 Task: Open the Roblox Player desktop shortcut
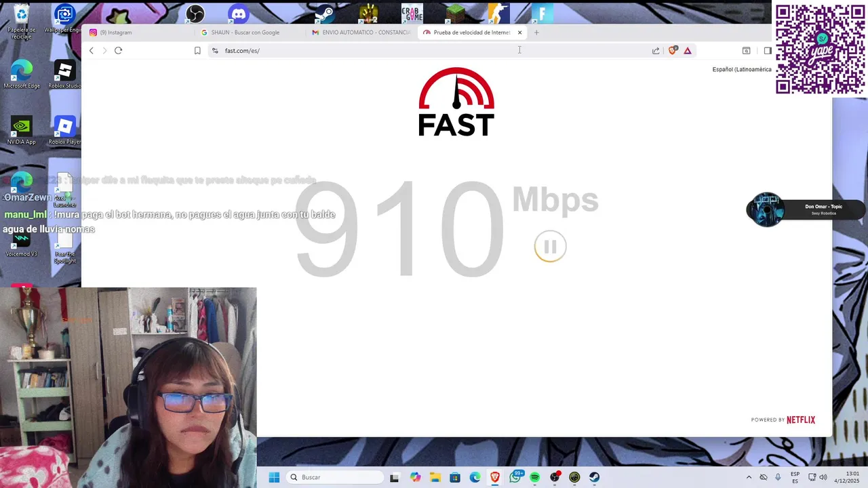click(x=64, y=131)
